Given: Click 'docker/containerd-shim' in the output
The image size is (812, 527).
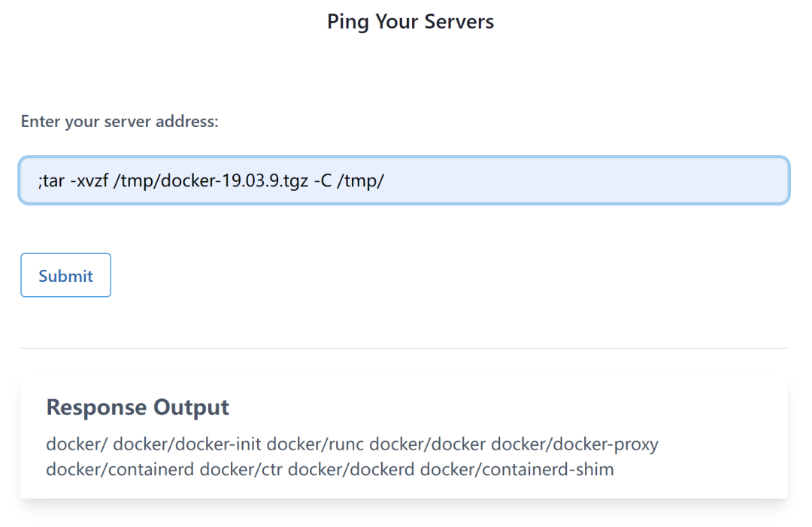Looking at the screenshot, I should click(517, 470).
